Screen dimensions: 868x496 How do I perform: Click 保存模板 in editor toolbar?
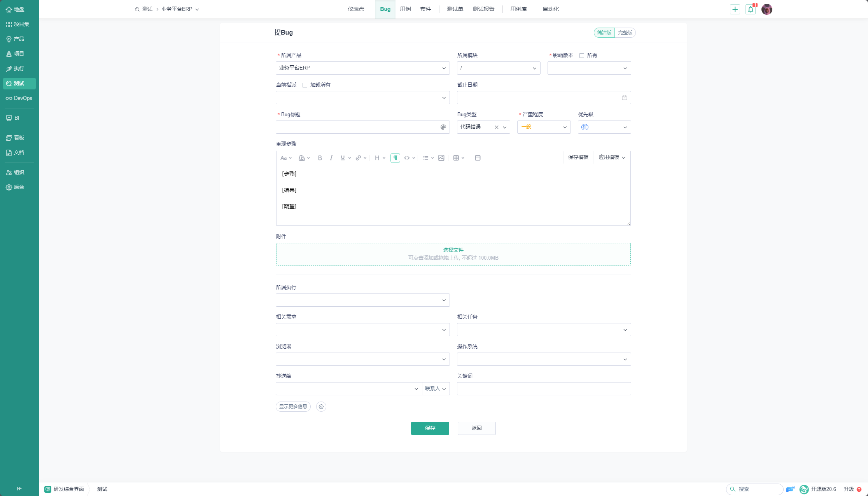pyautogui.click(x=578, y=157)
